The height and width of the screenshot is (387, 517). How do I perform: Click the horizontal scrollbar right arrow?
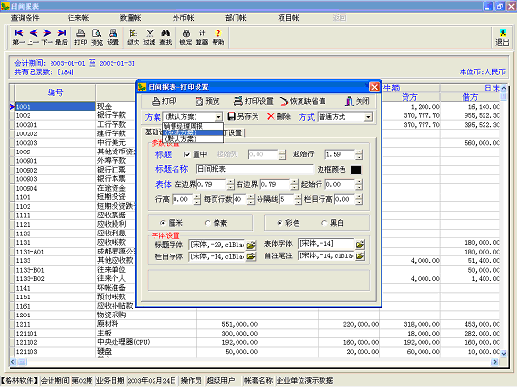[495, 362]
